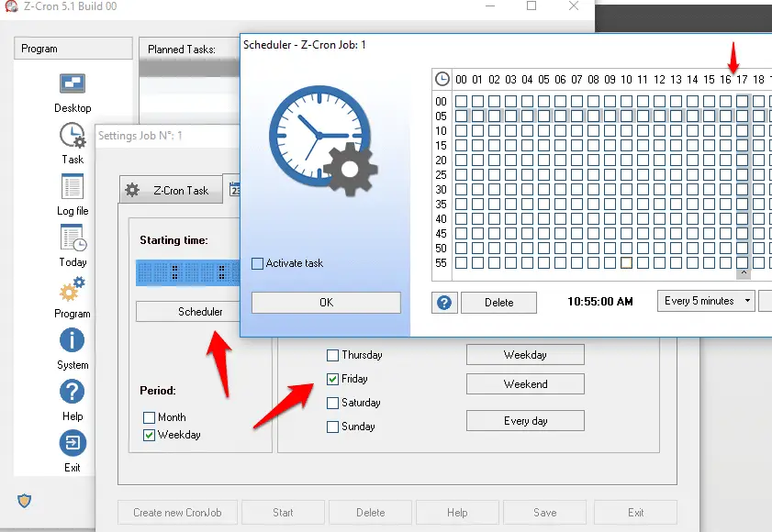Select the calendar tab next to Z-Cron Task
Viewport: 772px width, 532px height.
(235, 189)
